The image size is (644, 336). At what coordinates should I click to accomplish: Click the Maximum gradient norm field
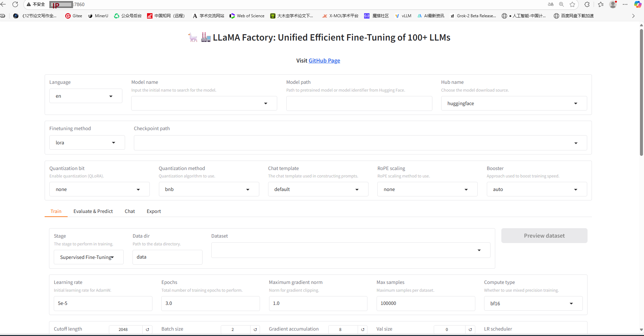click(318, 304)
